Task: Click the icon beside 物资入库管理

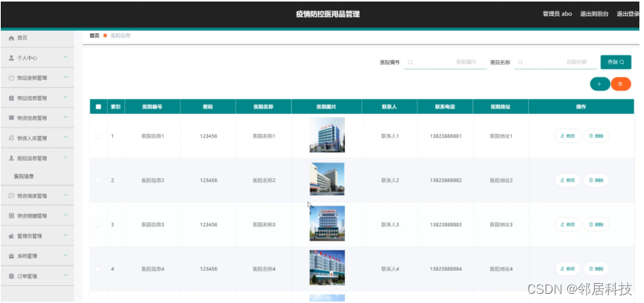Action: (12, 138)
